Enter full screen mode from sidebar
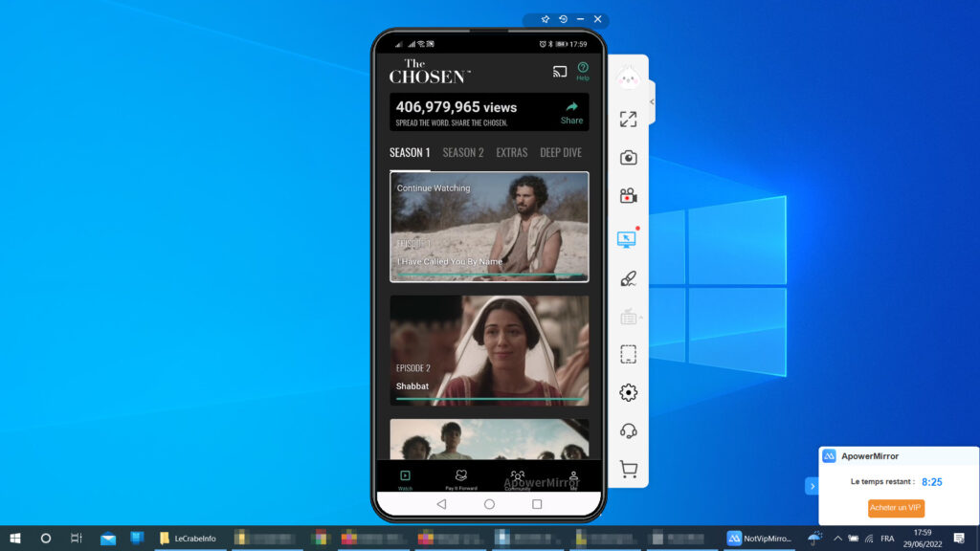Image resolution: width=980 pixels, height=551 pixels. coord(628,120)
